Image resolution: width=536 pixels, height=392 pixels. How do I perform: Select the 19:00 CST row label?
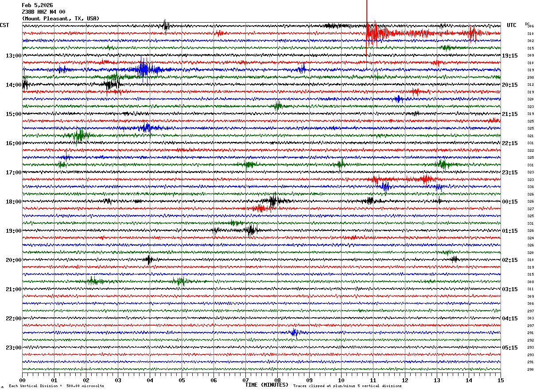pyautogui.click(x=14, y=231)
